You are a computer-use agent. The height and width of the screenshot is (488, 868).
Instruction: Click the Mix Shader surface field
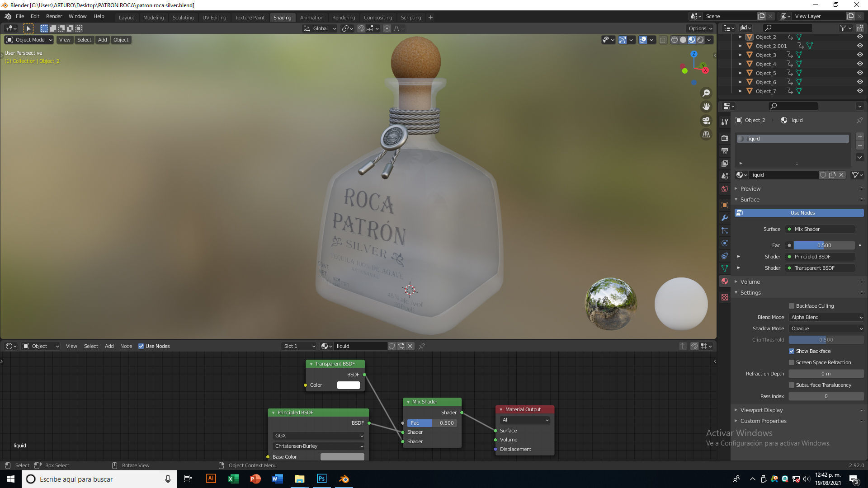click(x=820, y=229)
